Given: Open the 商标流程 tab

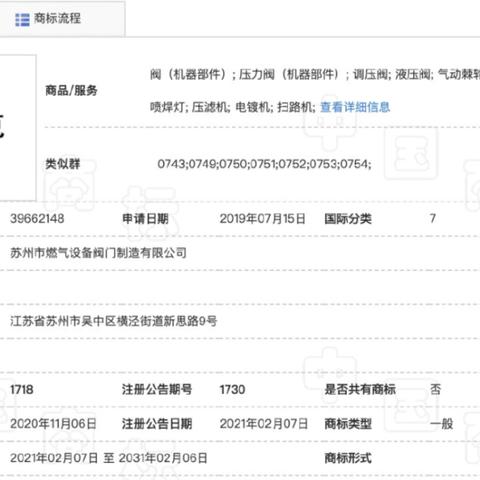Looking at the screenshot, I should (62, 19).
